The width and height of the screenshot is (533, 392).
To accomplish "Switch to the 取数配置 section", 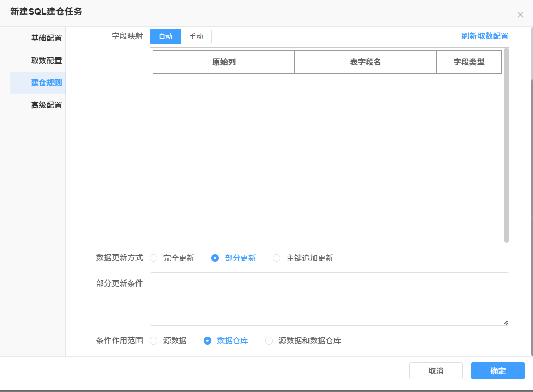I will [46, 61].
